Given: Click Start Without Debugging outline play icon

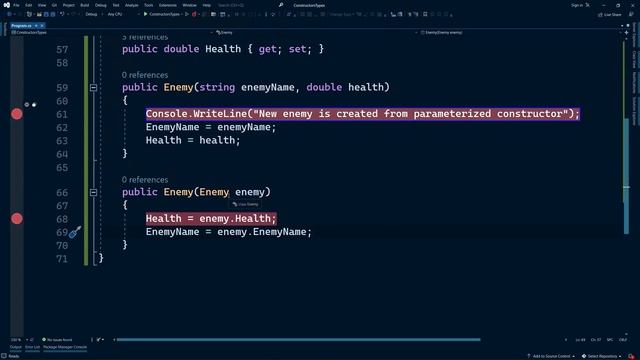Looking at the screenshot, I should [x=187, y=14].
